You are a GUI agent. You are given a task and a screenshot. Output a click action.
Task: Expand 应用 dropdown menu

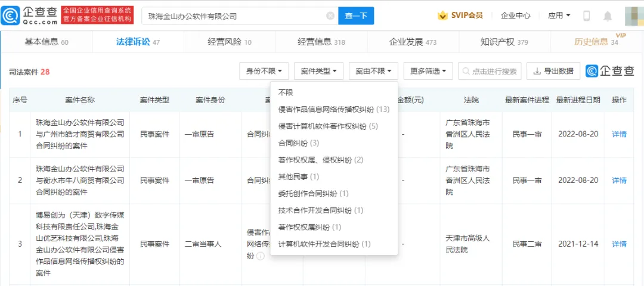559,15
